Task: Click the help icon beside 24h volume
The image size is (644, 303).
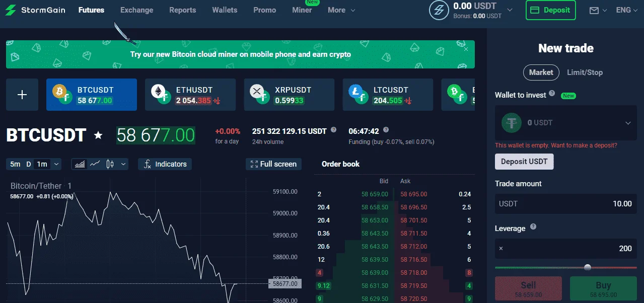Action: [333, 130]
